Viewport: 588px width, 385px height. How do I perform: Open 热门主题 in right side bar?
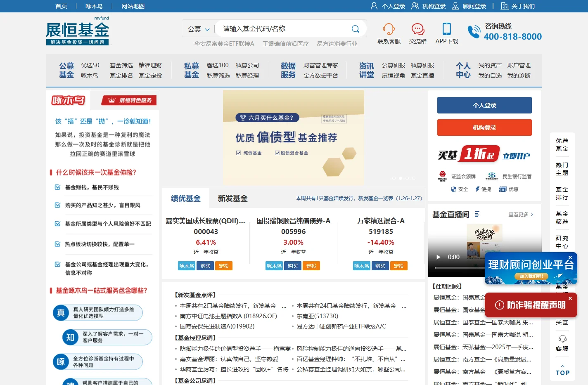(x=562, y=169)
